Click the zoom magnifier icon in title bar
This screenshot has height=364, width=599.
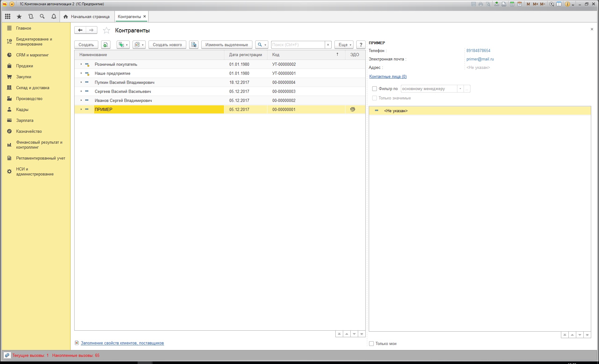tap(552, 4)
